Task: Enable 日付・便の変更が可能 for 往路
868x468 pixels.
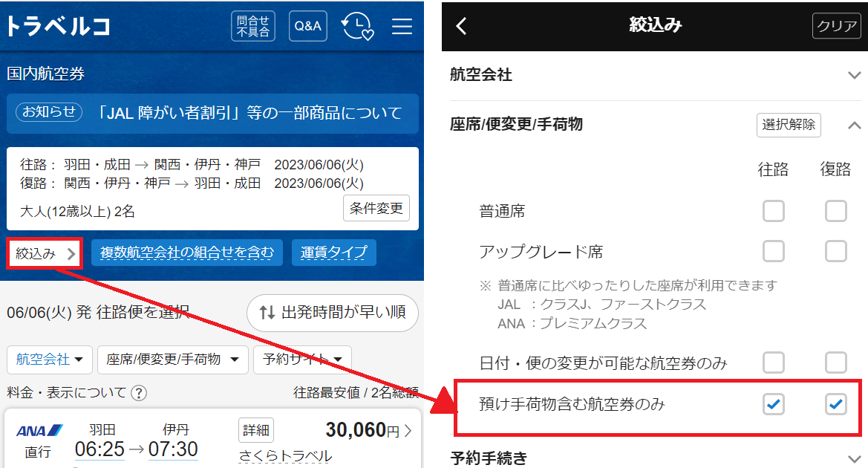Action: coord(773,363)
